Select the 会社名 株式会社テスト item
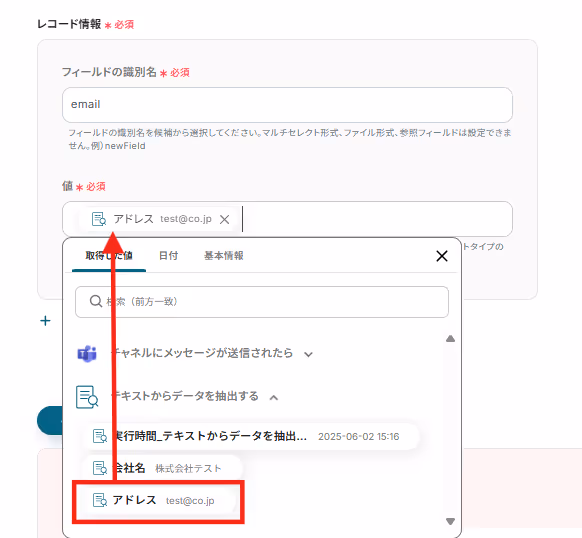 tap(162, 468)
